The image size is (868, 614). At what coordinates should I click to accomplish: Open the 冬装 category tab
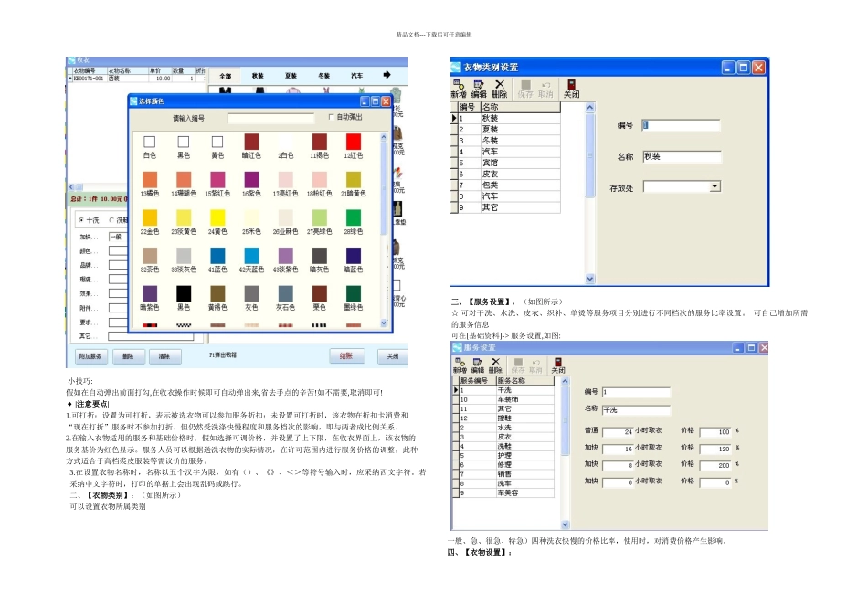(323, 76)
